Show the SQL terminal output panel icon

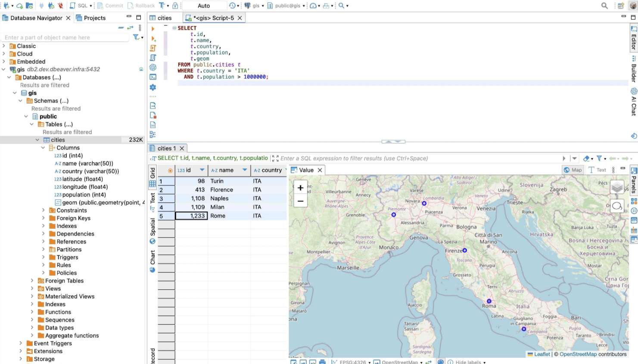click(x=153, y=77)
